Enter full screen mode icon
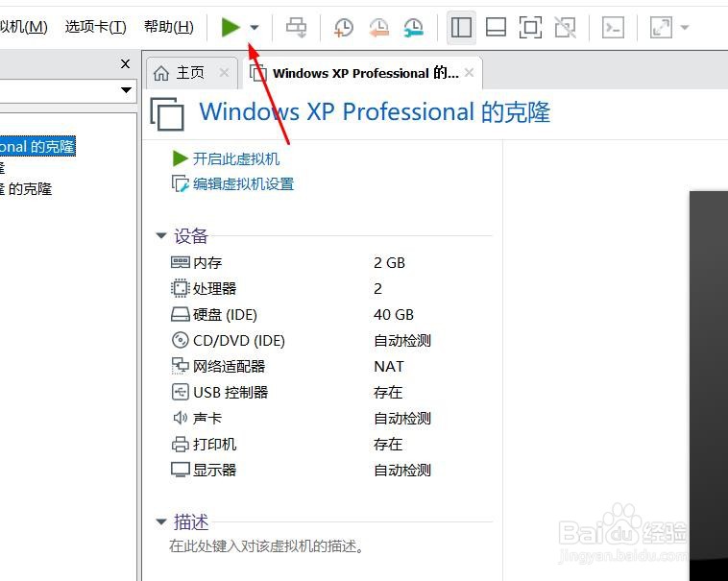 click(530, 28)
